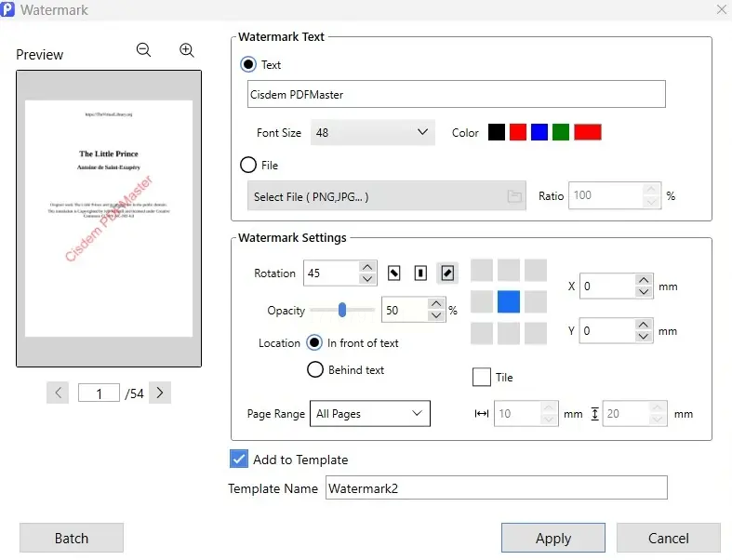
Task: Increase rotation value with up arrow
Action: click(x=367, y=267)
